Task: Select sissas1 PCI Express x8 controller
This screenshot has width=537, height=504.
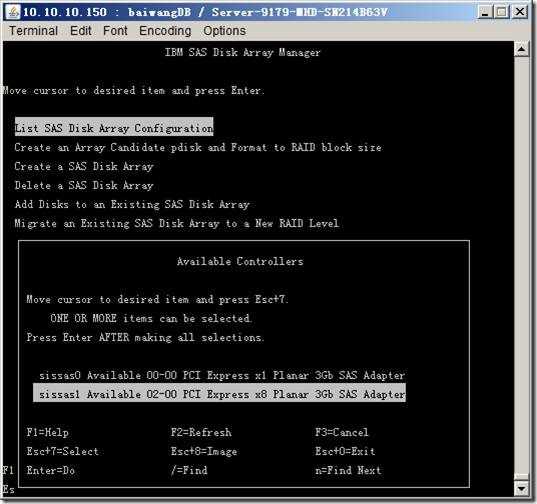Action: [x=220, y=394]
